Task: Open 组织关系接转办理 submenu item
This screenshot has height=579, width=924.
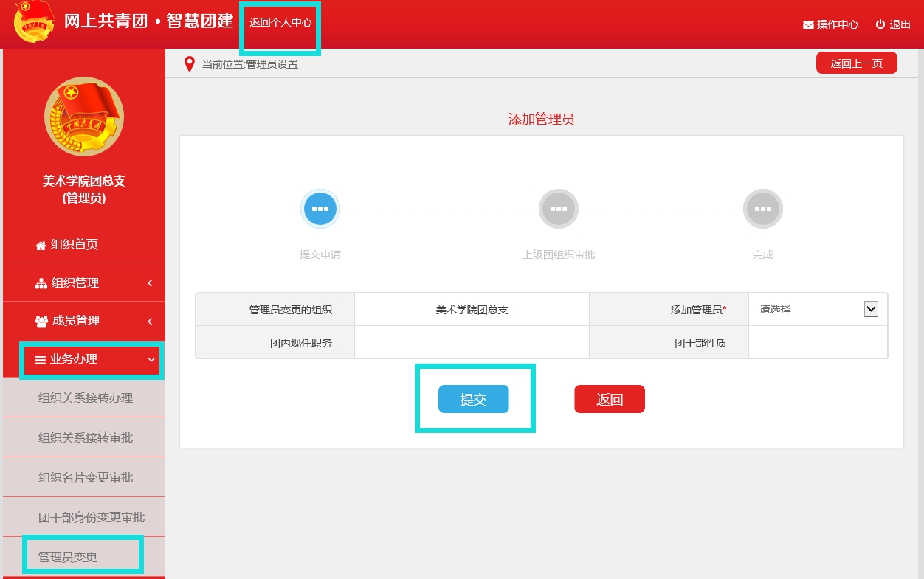Action: click(x=86, y=398)
